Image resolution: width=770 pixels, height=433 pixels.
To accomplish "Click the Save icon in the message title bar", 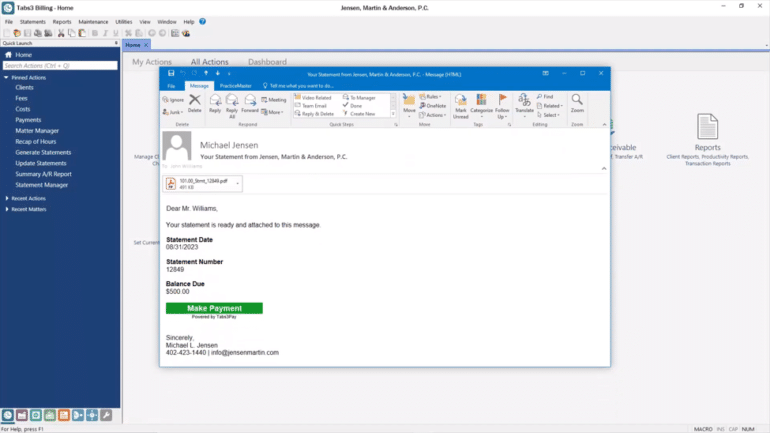I will (171, 73).
